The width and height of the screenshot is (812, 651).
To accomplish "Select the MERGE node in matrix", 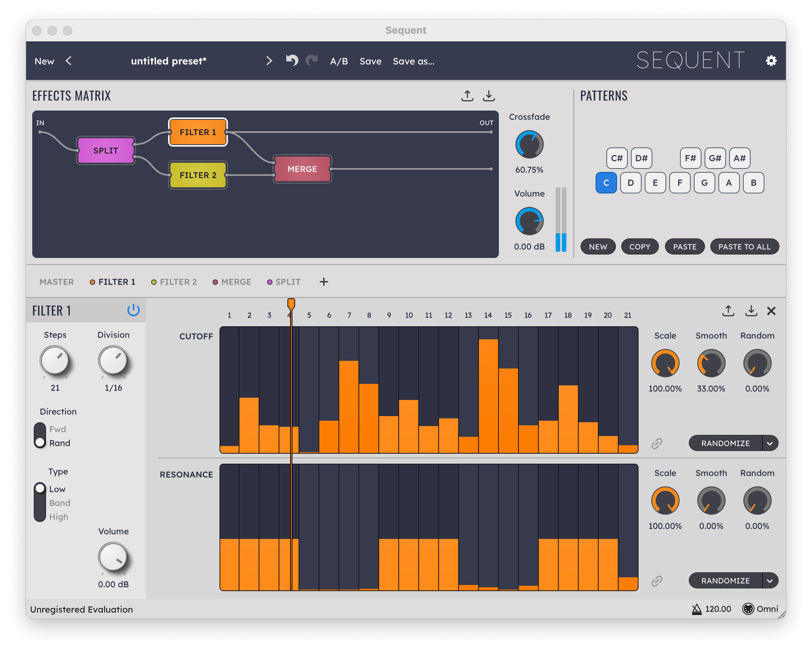I will coord(302,169).
